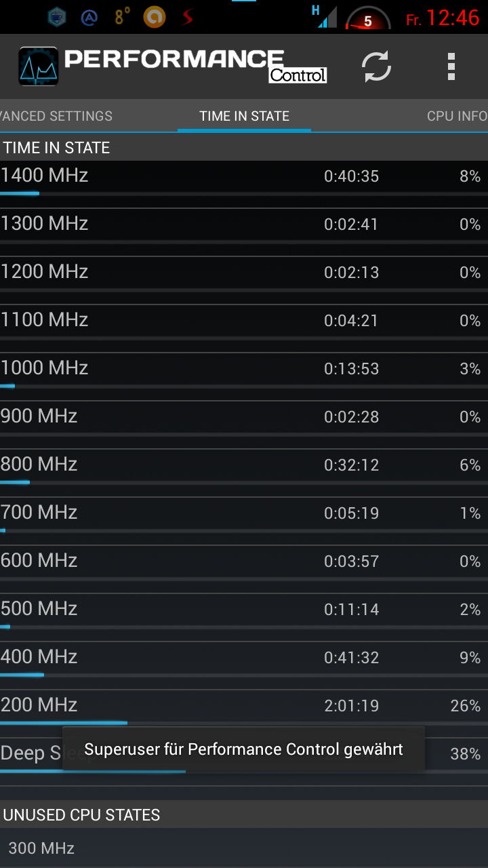Tap the orange circular 'a' notification icon
Screen dimensions: 488x868
point(155,17)
